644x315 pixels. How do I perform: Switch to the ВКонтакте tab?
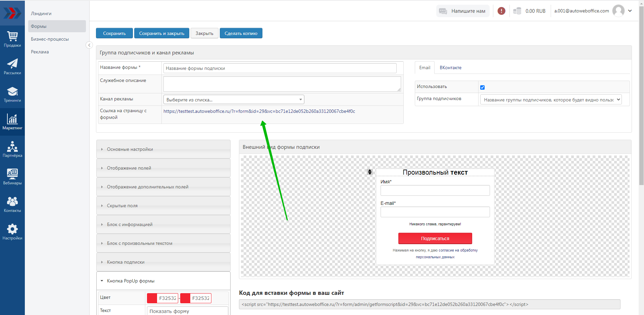(x=450, y=67)
